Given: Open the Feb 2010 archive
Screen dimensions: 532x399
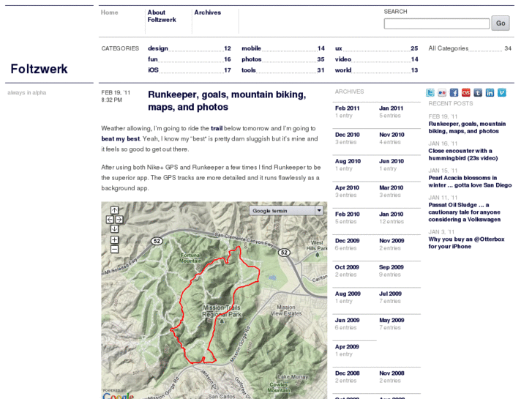Looking at the screenshot, I should 347,214.
